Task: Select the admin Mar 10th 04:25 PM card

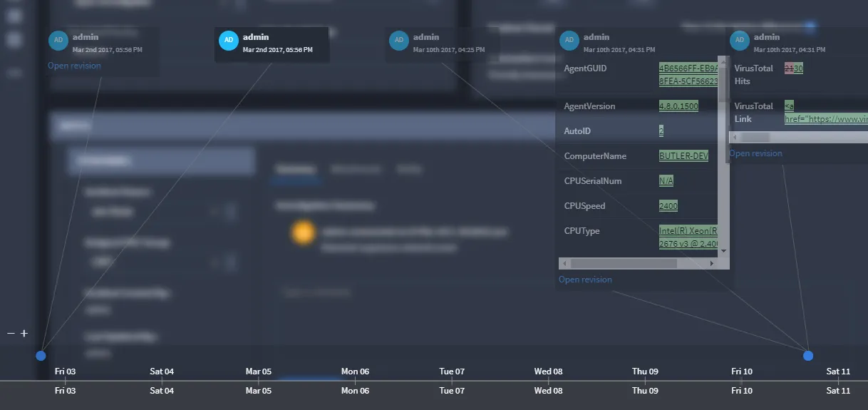Action: (442, 45)
